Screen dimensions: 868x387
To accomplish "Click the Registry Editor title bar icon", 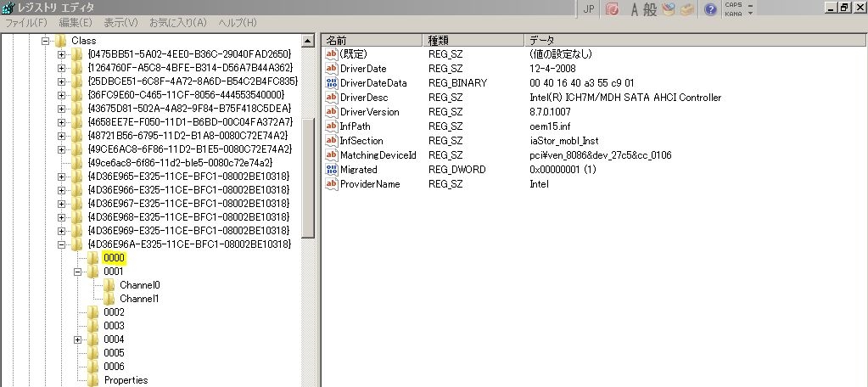I will [x=8, y=8].
